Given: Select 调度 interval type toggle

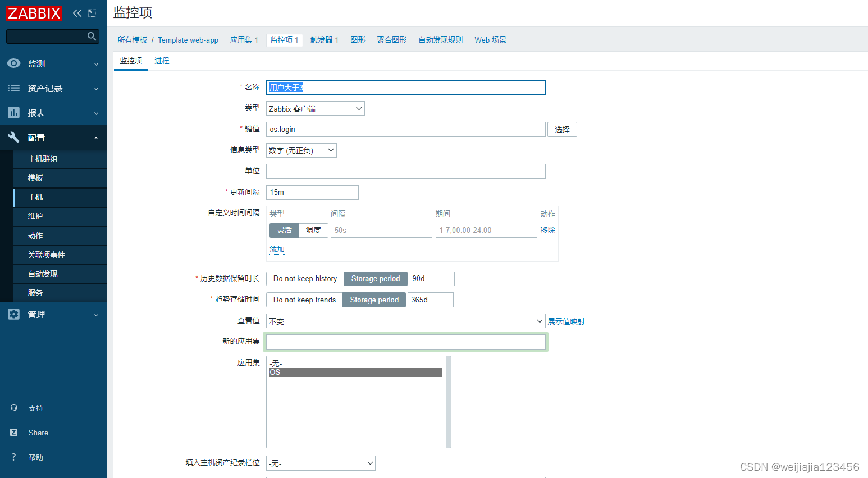Looking at the screenshot, I should point(313,230).
